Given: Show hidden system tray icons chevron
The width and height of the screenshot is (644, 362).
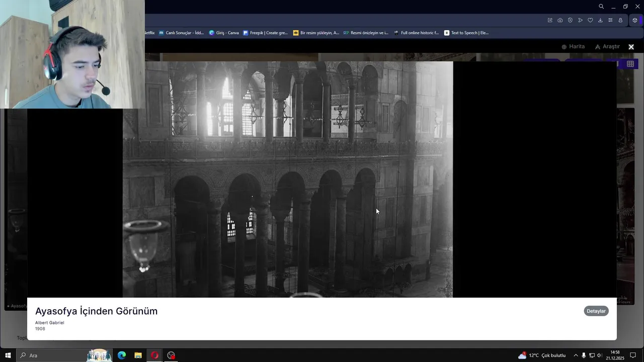Looking at the screenshot, I should tap(576, 355).
